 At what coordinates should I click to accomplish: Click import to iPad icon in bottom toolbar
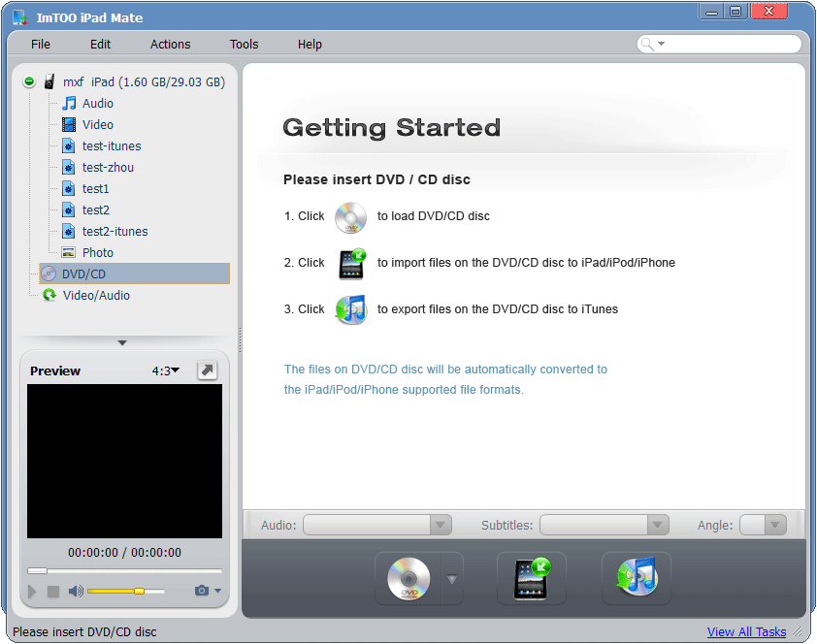(x=531, y=579)
